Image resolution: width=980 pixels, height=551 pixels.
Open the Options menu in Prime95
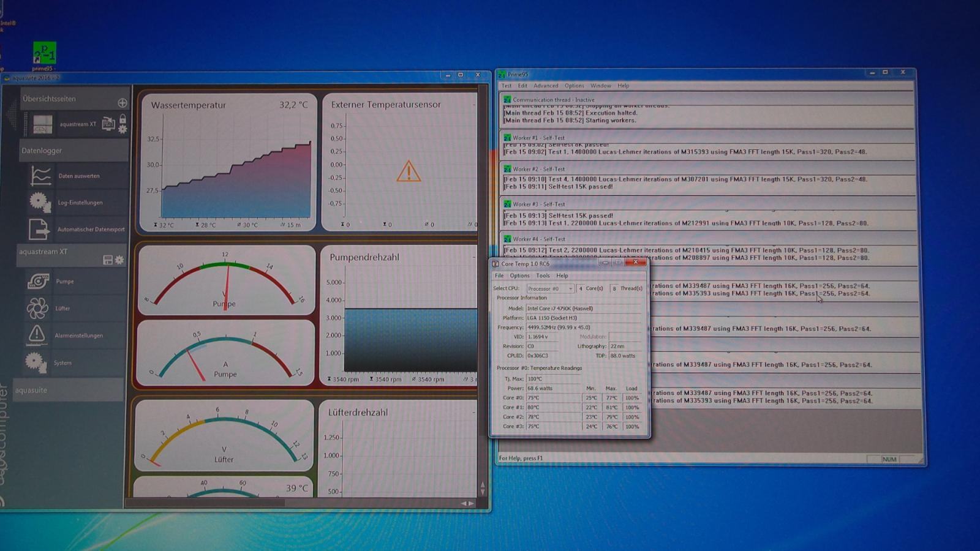click(575, 86)
